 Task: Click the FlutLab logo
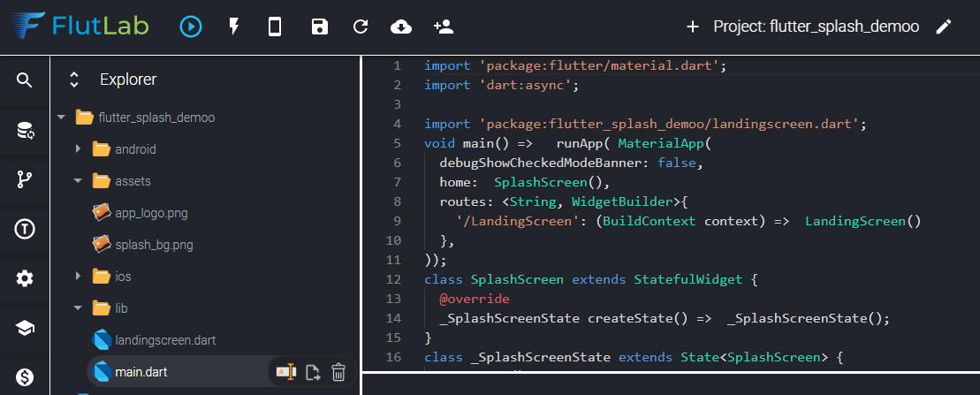click(x=80, y=27)
